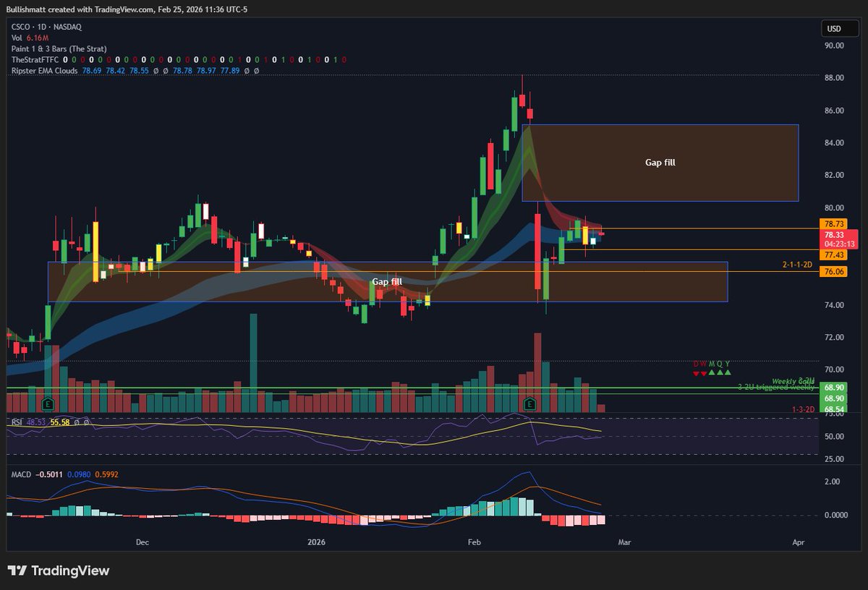Viewport: 868px width, 590px height.
Task: Click the 2-1-1-2D line label
Action: coord(799,265)
